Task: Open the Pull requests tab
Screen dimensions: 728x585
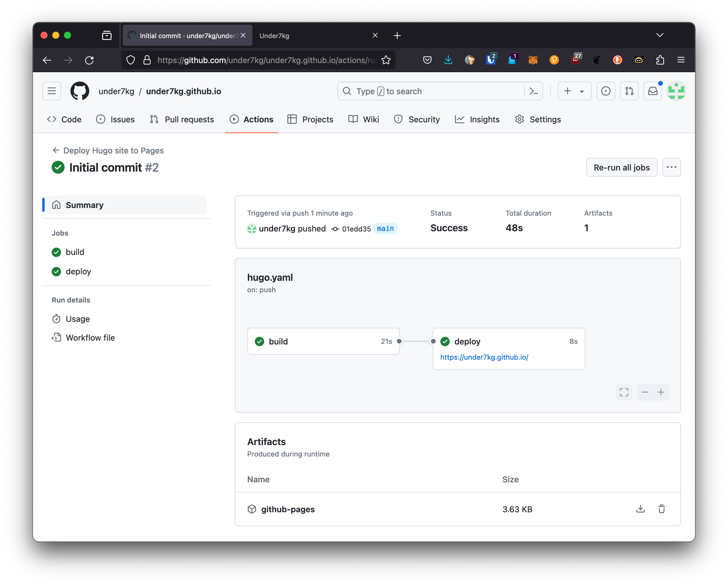Action: point(182,119)
